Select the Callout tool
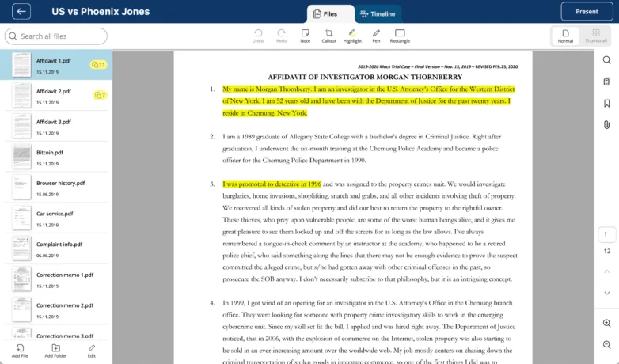 pyautogui.click(x=328, y=35)
